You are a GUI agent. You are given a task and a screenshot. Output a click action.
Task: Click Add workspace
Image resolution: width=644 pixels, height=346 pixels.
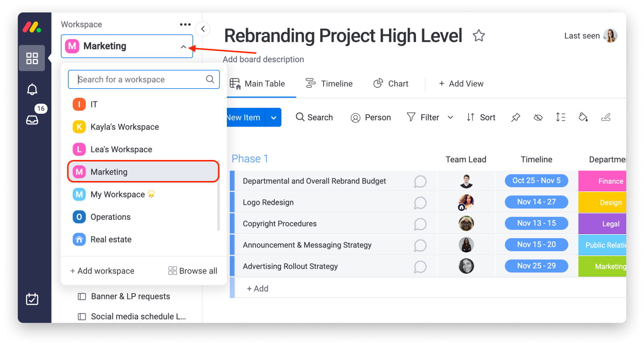coord(102,271)
